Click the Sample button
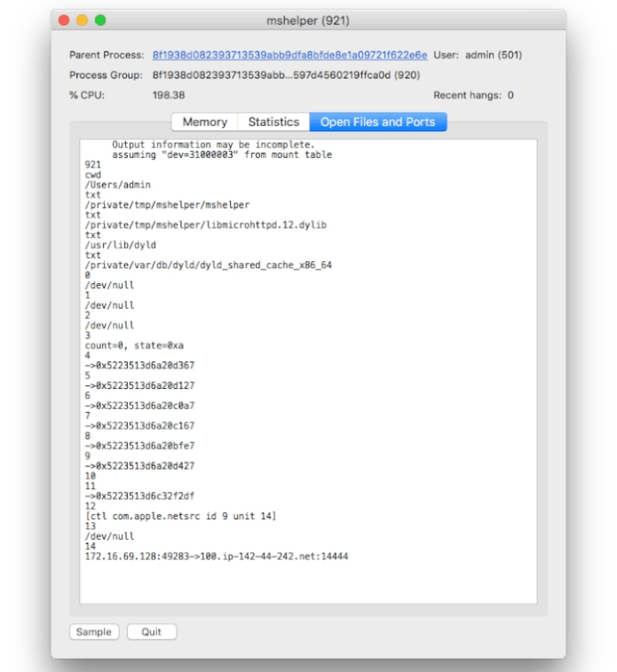 (x=94, y=632)
